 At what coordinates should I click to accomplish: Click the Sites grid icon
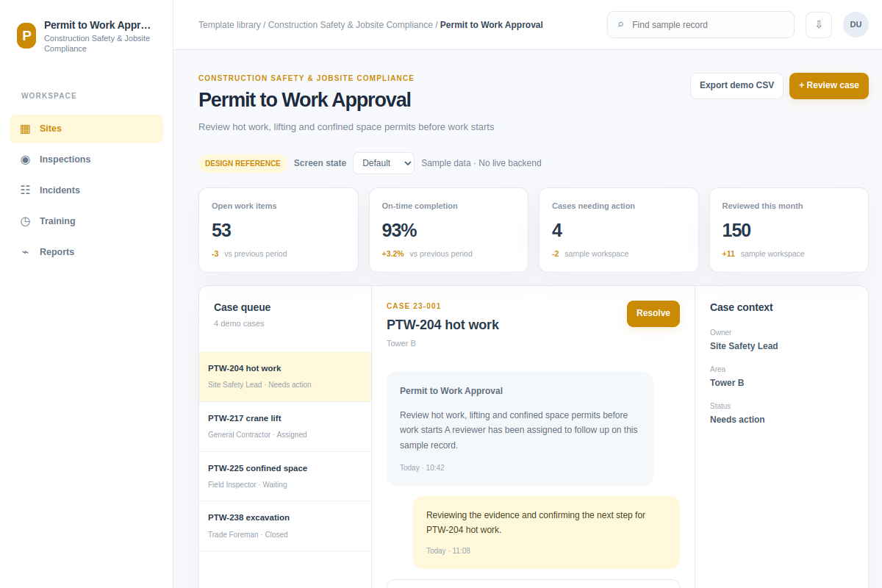click(x=25, y=129)
